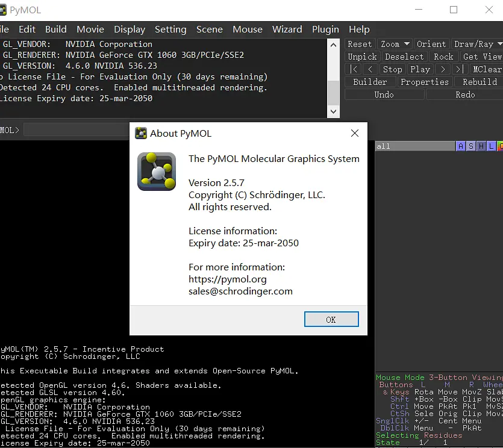The image size is (503, 448).
Task: Open the Wizard menu
Action: click(287, 30)
